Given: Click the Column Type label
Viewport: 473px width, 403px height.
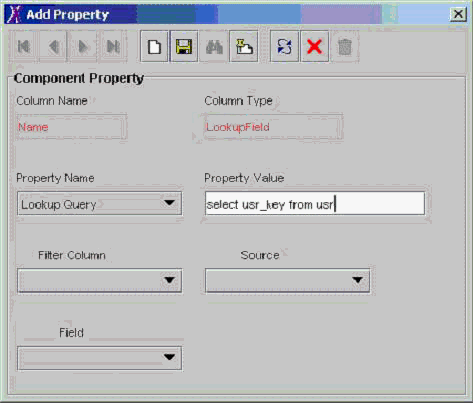Looking at the screenshot, I should coord(238,101).
